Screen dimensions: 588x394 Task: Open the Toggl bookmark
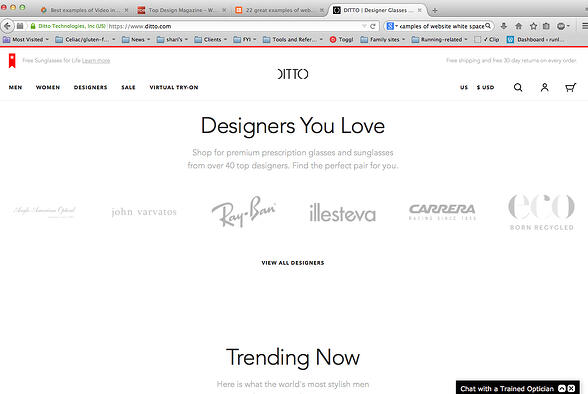pyautogui.click(x=341, y=39)
